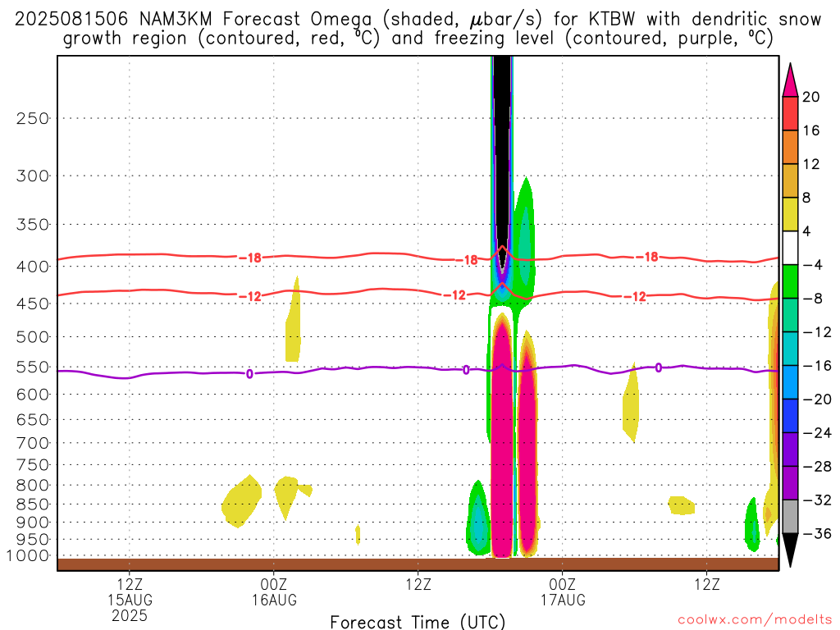Click the green colorbar swatch between -8 and -4
The height and width of the screenshot is (630, 840).
790,281
